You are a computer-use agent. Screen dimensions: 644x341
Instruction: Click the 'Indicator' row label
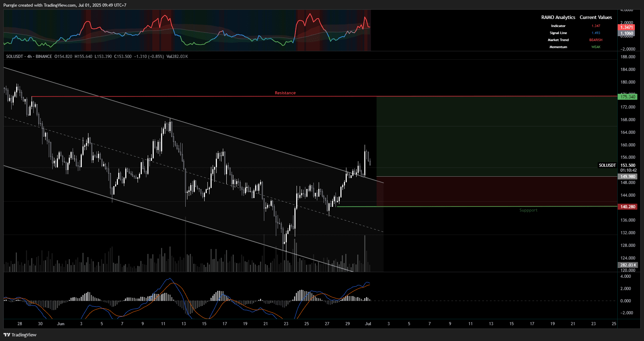pyautogui.click(x=558, y=26)
